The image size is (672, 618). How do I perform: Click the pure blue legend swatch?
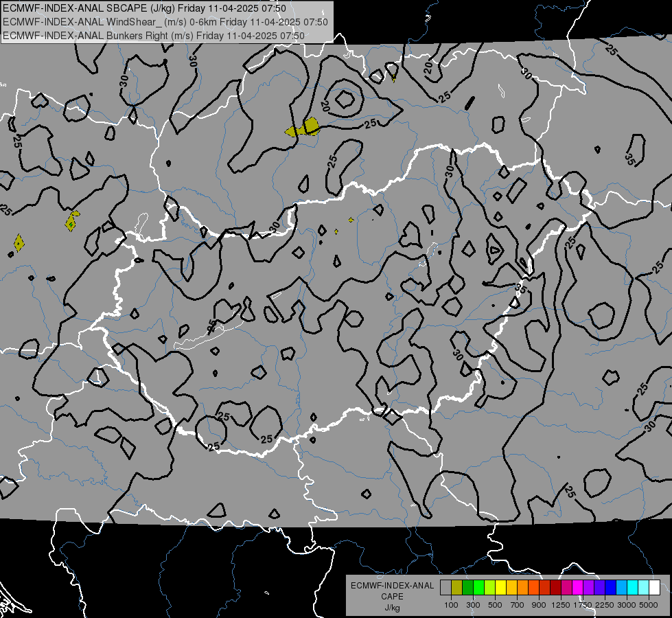pyautogui.click(x=611, y=588)
